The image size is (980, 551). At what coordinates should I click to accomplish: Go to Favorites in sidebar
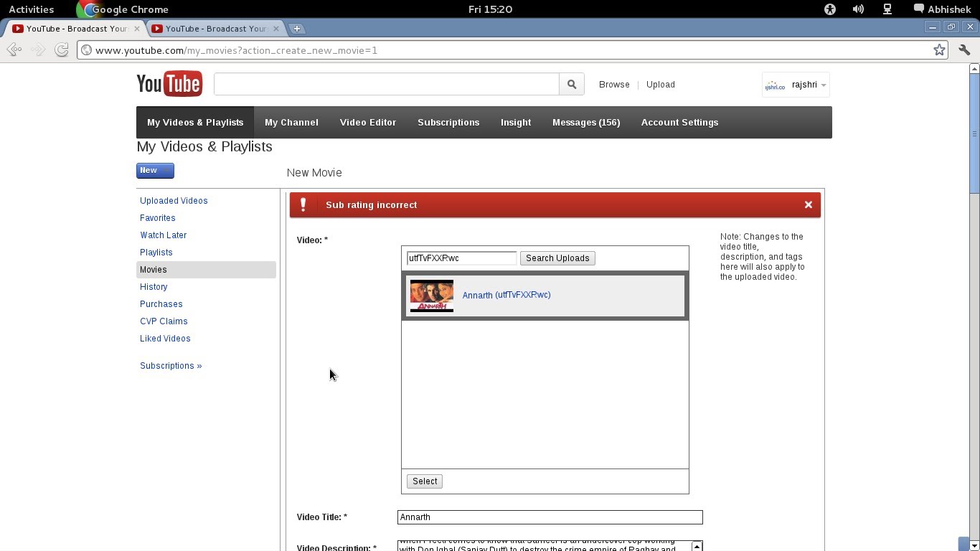click(158, 218)
